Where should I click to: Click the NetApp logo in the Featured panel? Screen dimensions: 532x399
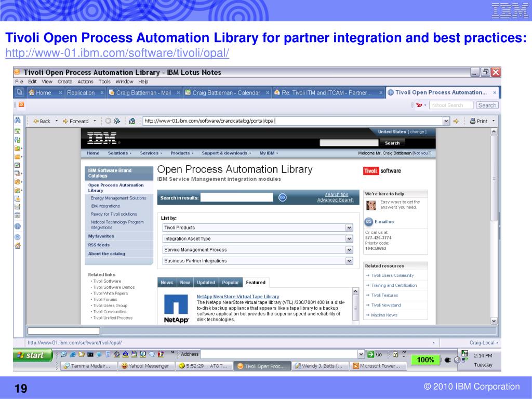tap(176, 309)
